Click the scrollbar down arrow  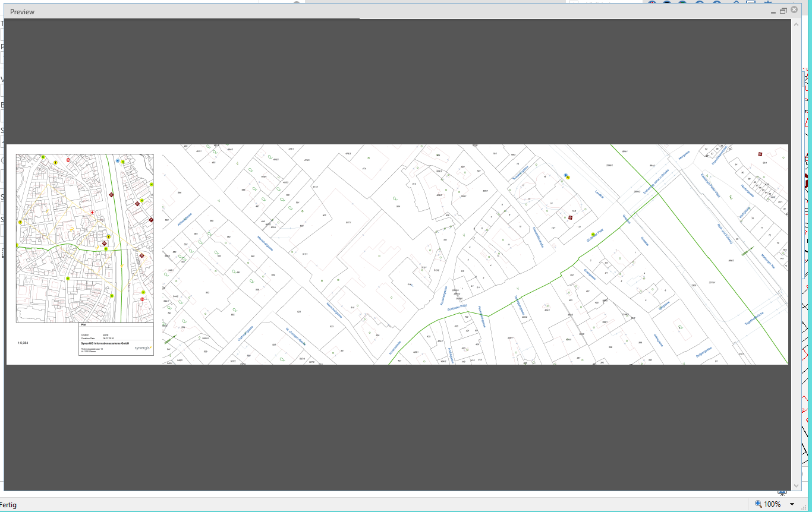click(797, 486)
